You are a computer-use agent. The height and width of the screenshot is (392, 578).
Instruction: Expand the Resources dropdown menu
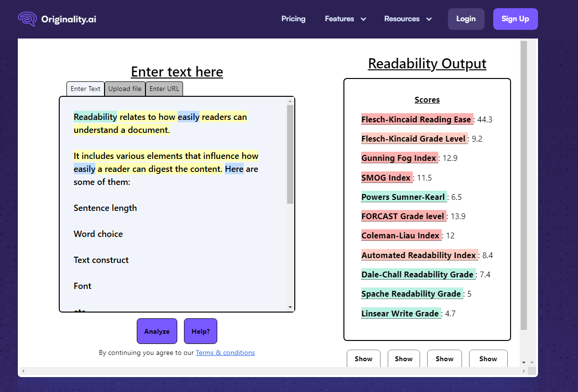point(407,19)
